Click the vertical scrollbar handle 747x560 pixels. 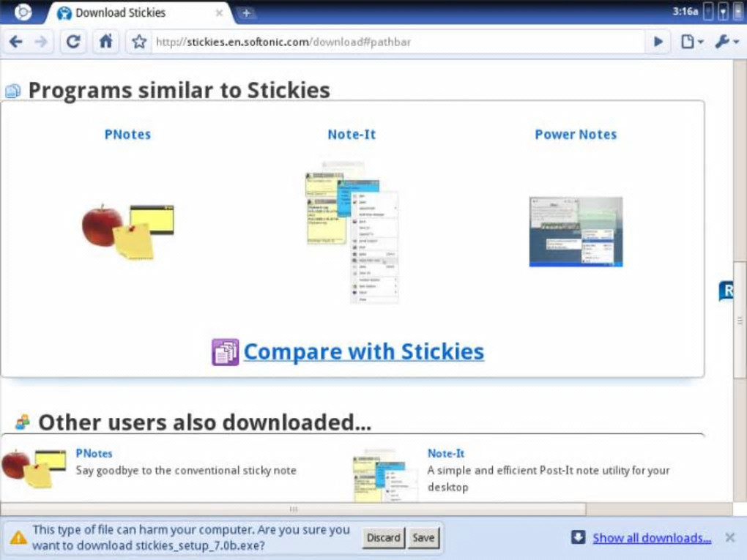(x=740, y=321)
